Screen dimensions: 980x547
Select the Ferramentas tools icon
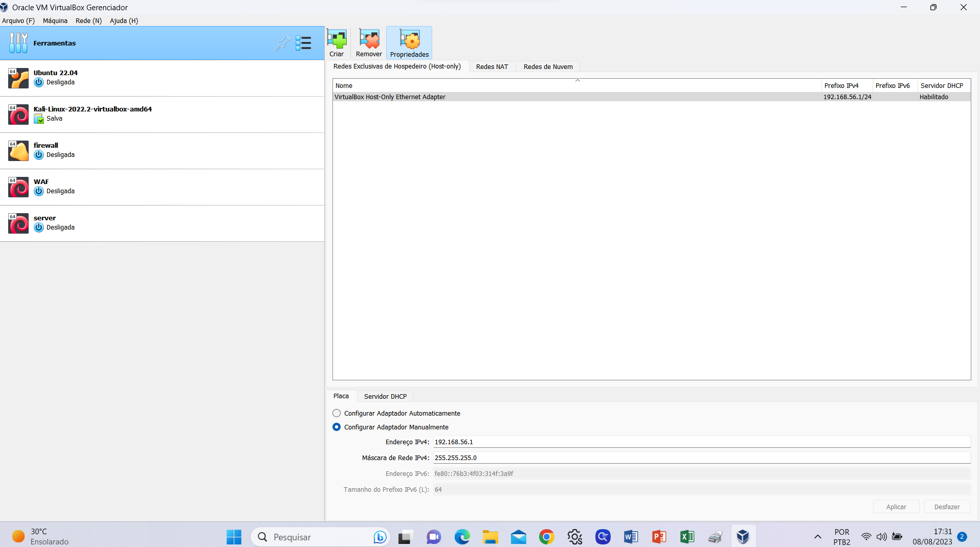tap(18, 43)
